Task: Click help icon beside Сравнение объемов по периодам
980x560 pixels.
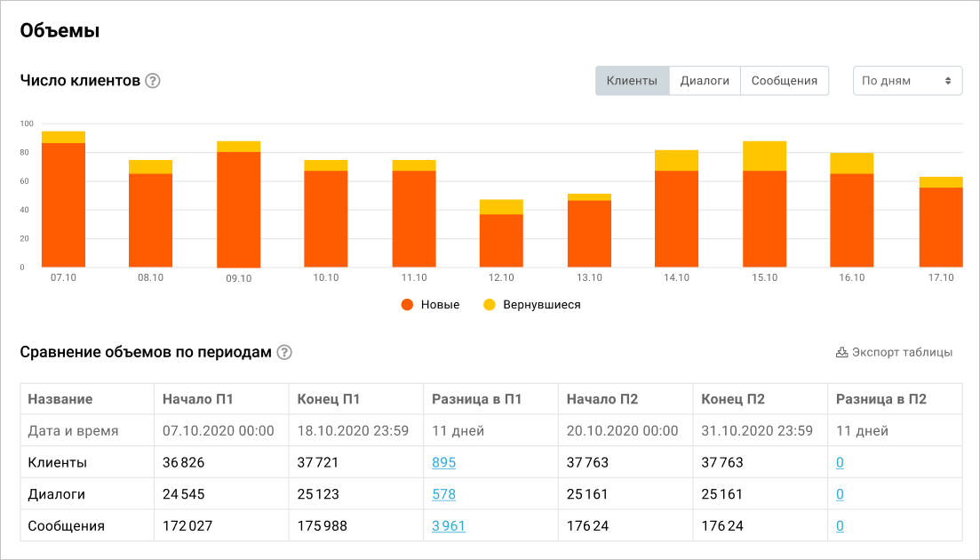Action: pyautogui.click(x=284, y=352)
